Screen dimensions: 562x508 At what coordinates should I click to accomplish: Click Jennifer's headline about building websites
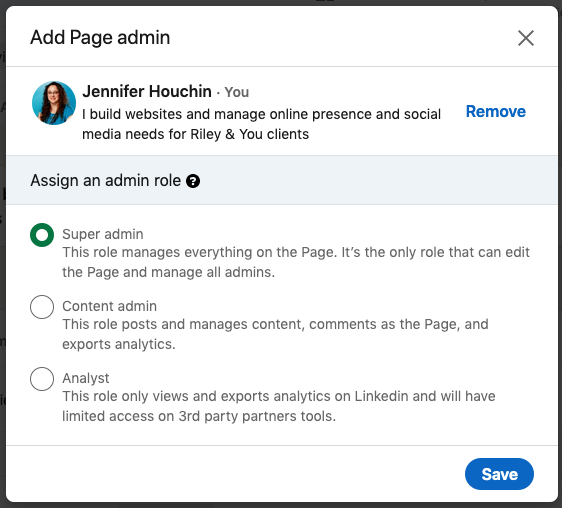pos(261,124)
